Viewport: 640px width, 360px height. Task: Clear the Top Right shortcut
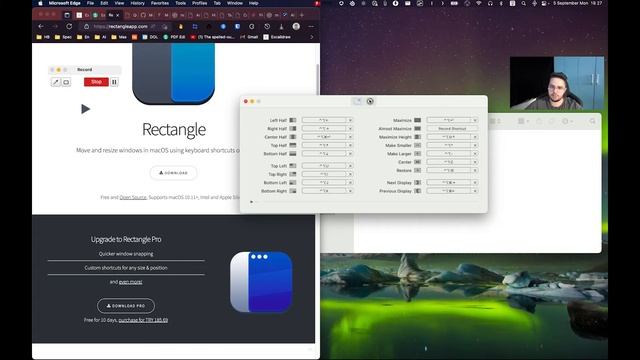click(350, 174)
